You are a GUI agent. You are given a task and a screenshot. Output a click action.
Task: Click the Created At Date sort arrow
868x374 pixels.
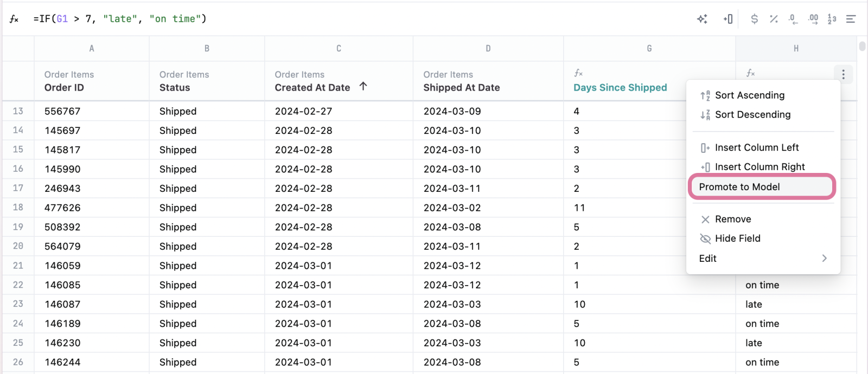(363, 86)
